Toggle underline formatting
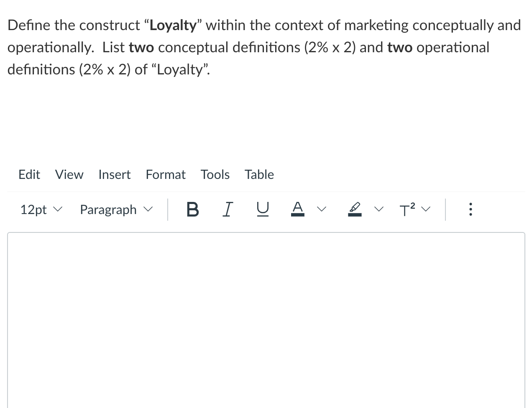 262,209
